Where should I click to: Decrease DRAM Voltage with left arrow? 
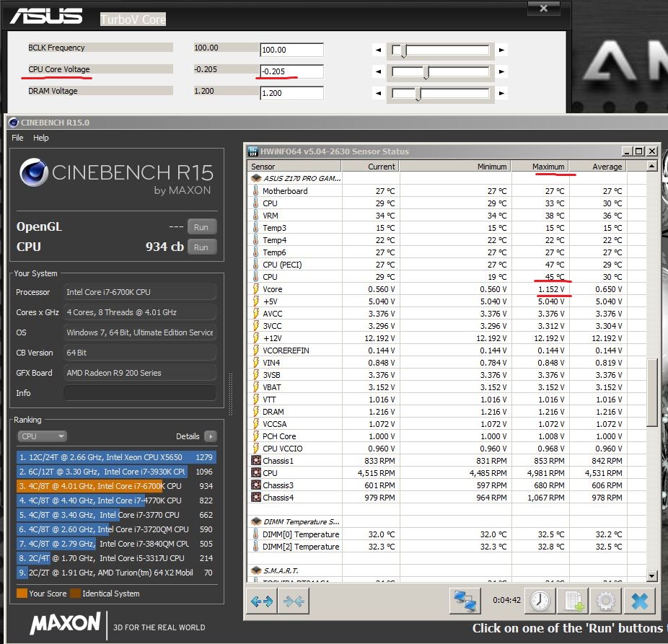tap(378, 93)
